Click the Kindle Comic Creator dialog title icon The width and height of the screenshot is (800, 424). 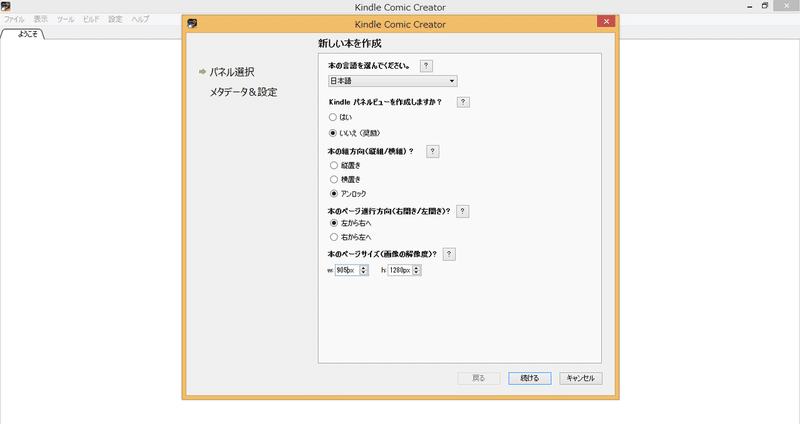[x=192, y=23]
